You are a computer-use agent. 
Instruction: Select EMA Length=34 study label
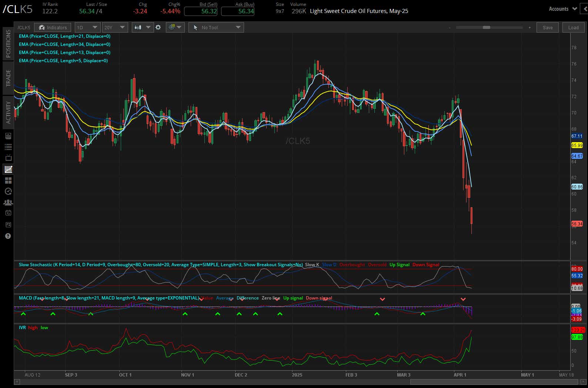pos(64,44)
